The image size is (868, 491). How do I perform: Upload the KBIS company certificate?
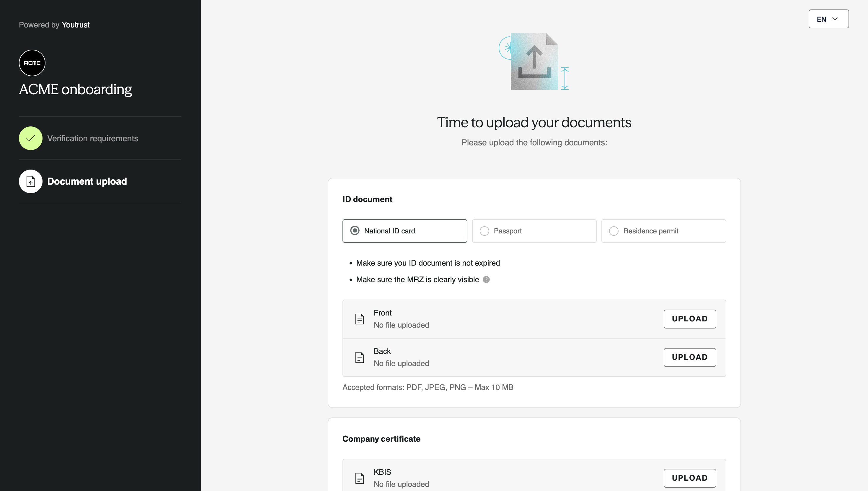tap(689, 478)
